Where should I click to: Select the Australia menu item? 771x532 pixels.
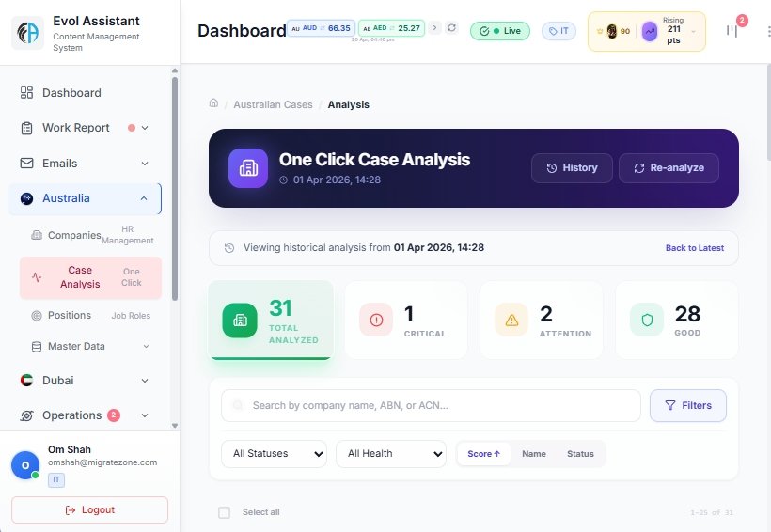click(x=85, y=198)
